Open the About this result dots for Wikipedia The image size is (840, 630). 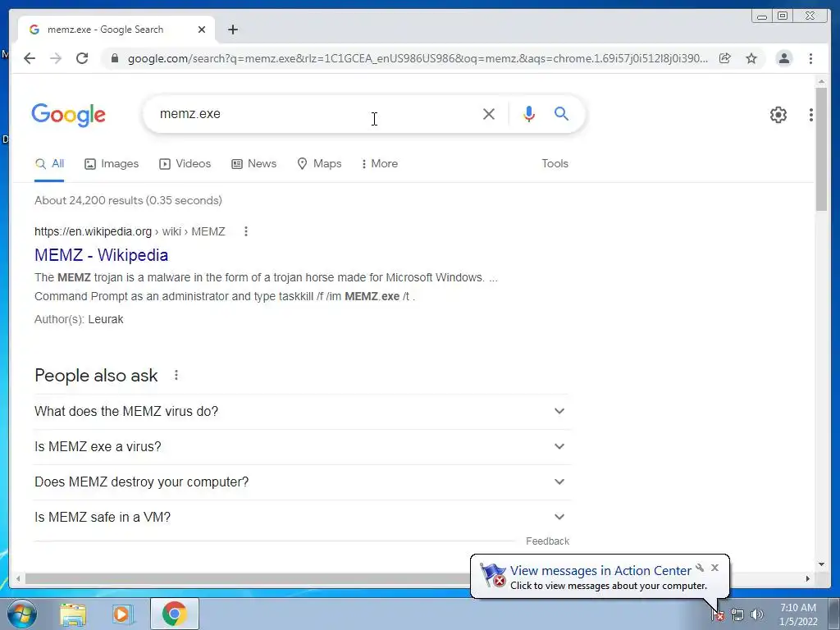tap(246, 231)
